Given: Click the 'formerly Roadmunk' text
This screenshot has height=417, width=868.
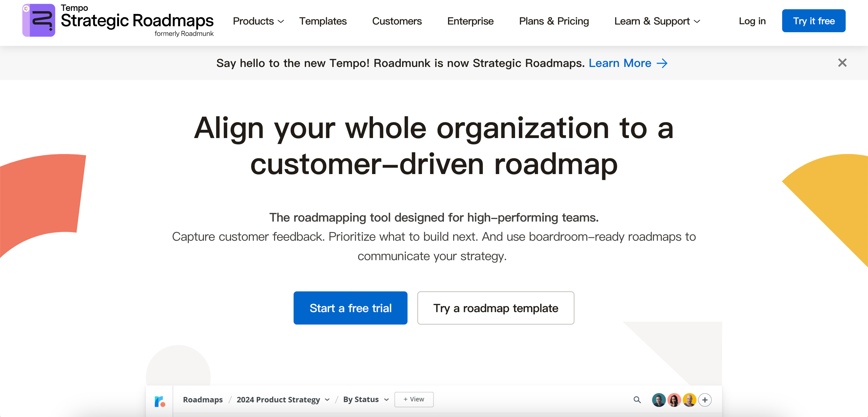Looking at the screenshot, I should pyautogui.click(x=184, y=34).
